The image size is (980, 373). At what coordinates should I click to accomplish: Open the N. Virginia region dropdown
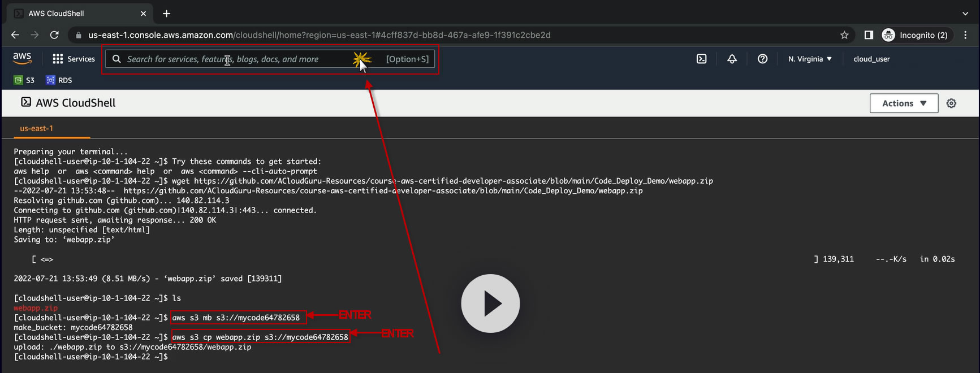click(x=810, y=59)
